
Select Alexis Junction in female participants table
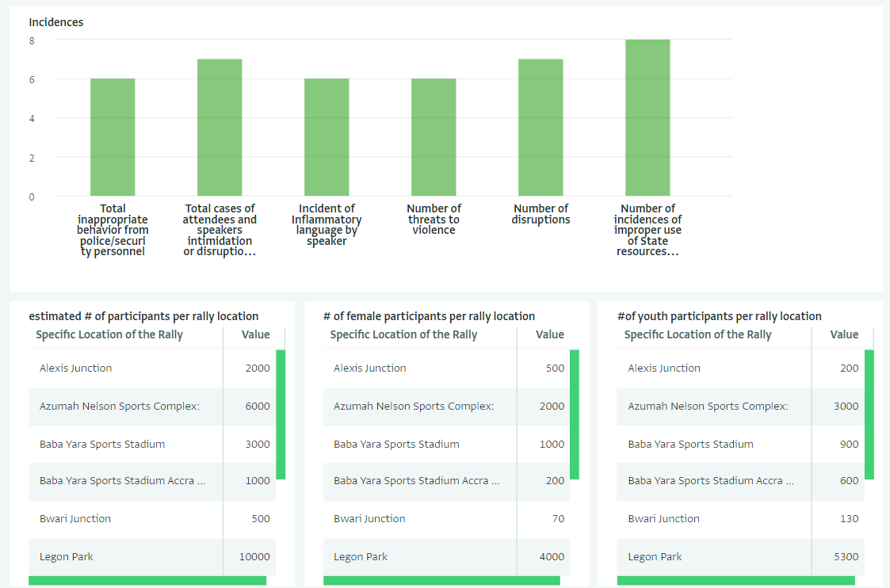pyautogui.click(x=369, y=368)
